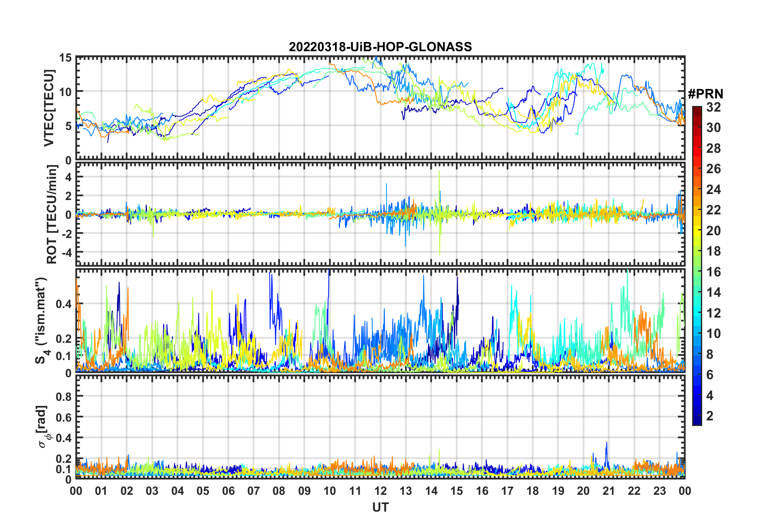
Task: Click the plot title 20220318-UiB-HOP-GLONASS
Action: 380,47
